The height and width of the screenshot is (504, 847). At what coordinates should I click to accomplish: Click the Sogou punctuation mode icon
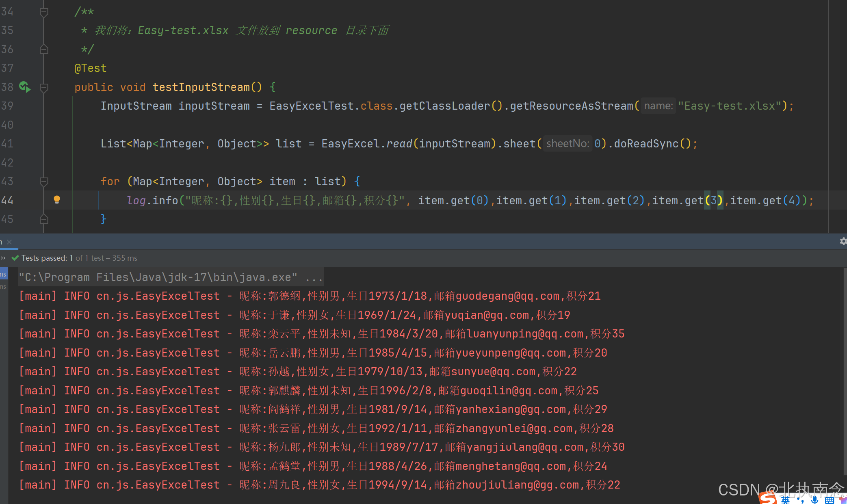pos(801,500)
